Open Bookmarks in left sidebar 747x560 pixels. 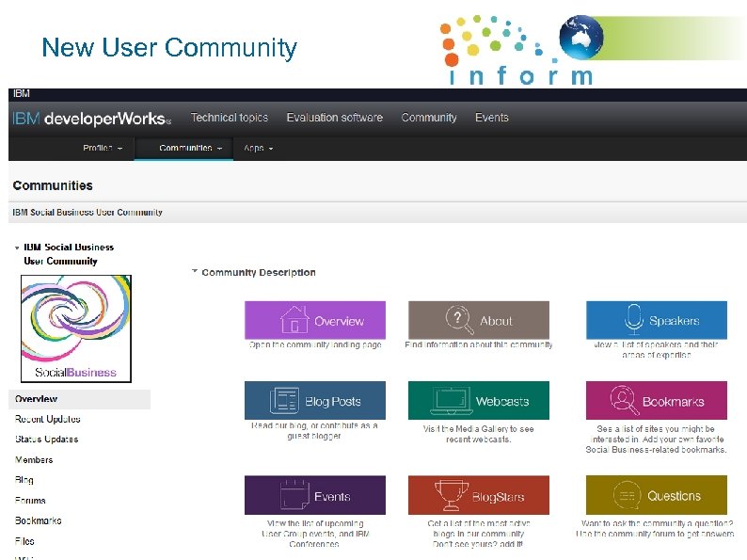pos(39,520)
